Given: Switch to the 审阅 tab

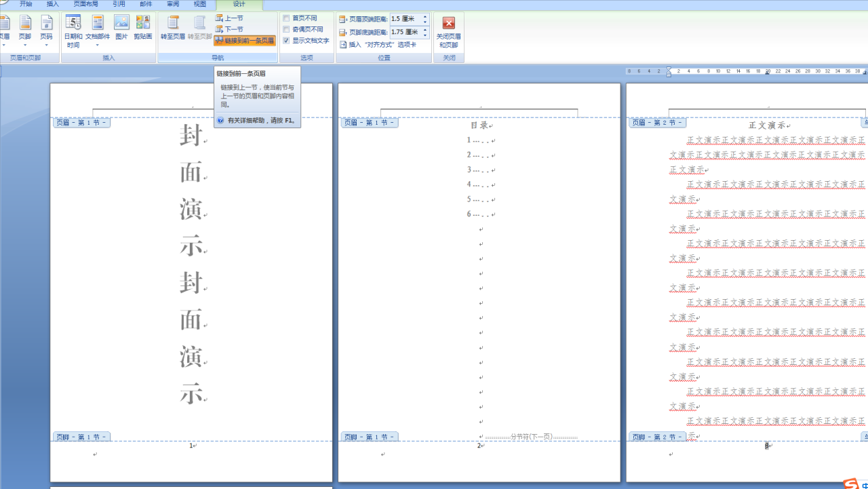Looking at the screenshot, I should coord(173,4).
